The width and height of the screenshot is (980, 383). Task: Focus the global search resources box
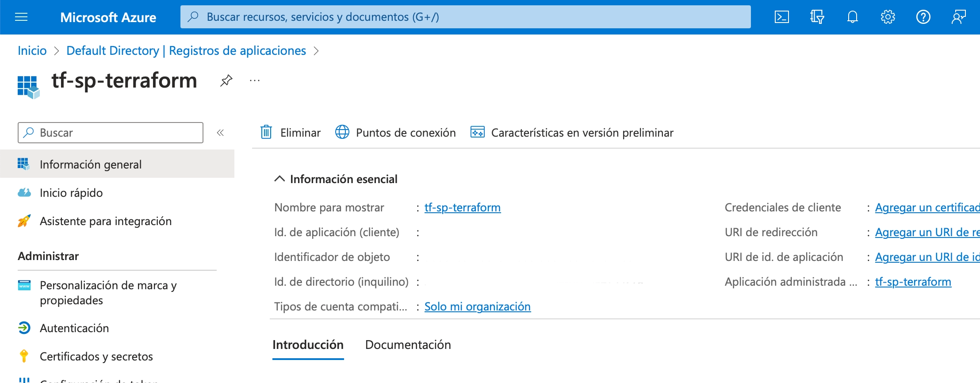click(465, 17)
